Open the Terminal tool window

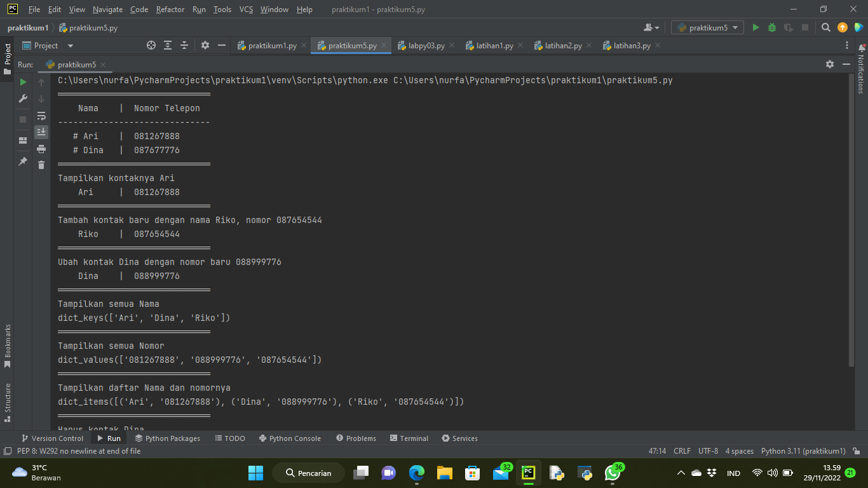pos(409,438)
